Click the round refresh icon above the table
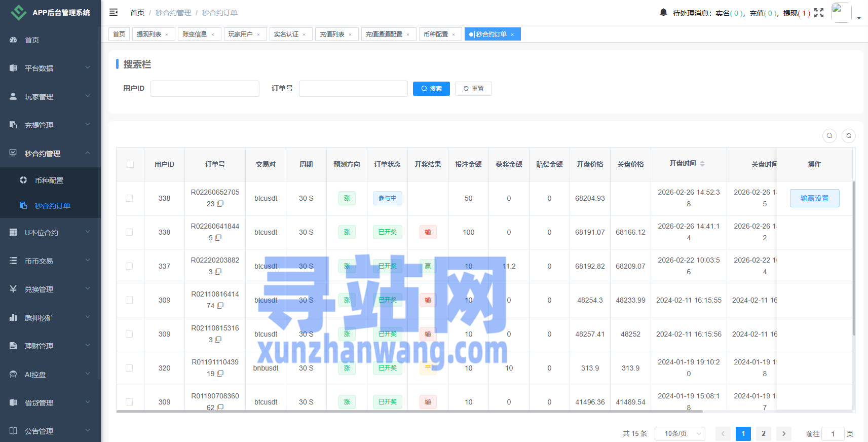Viewport: 868px width, 442px height. coord(848,136)
